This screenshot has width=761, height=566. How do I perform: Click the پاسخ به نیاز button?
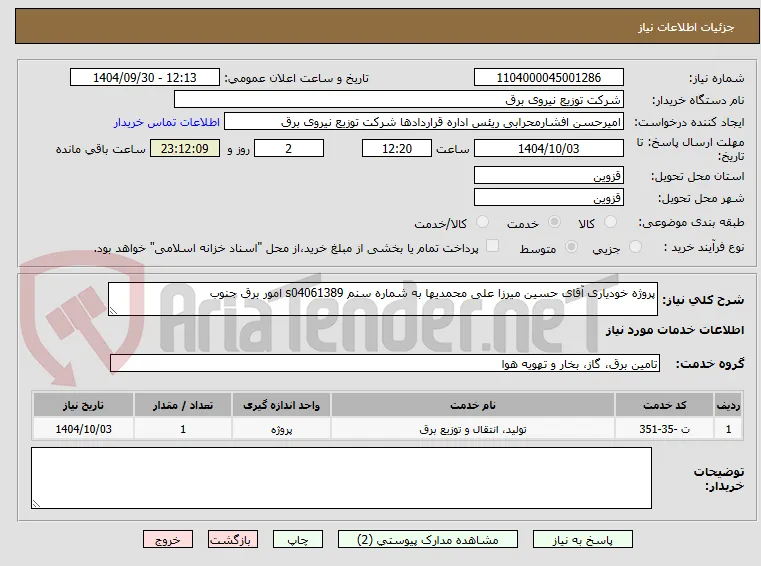(x=582, y=540)
